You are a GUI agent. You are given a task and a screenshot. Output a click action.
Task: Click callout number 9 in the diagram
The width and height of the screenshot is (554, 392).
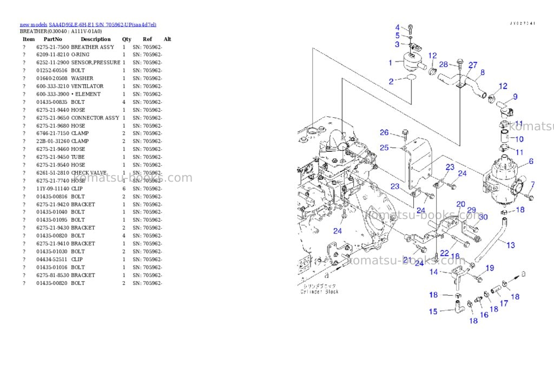tap(516, 96)
